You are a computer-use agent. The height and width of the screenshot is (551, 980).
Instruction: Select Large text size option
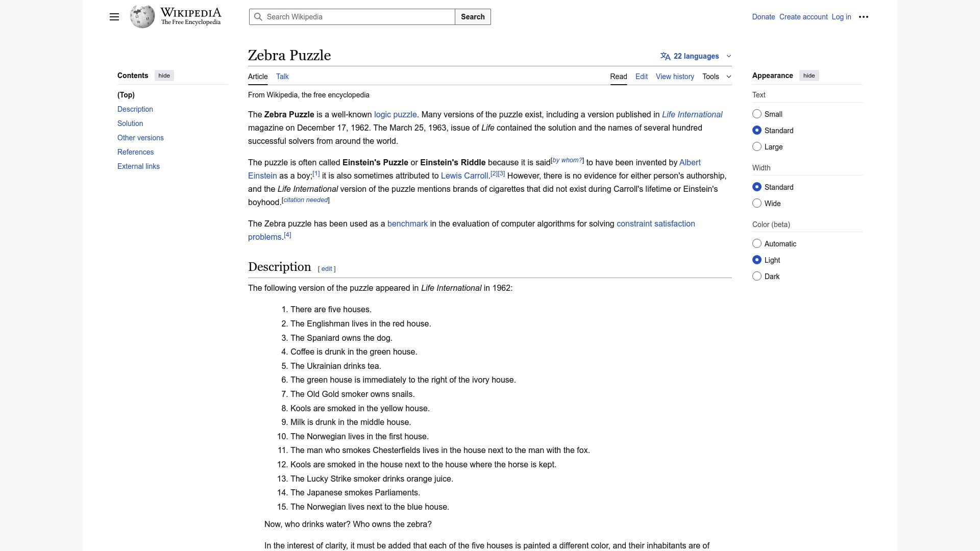tap(757, 147)
